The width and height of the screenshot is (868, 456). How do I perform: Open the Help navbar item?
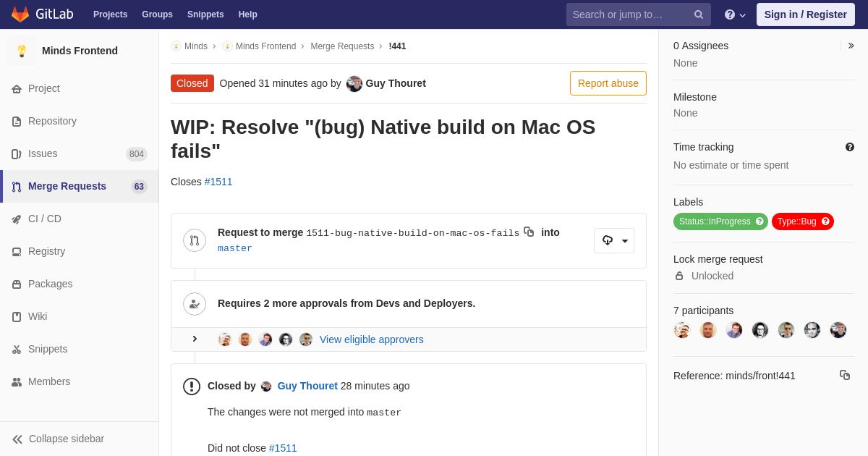point(248,14)
